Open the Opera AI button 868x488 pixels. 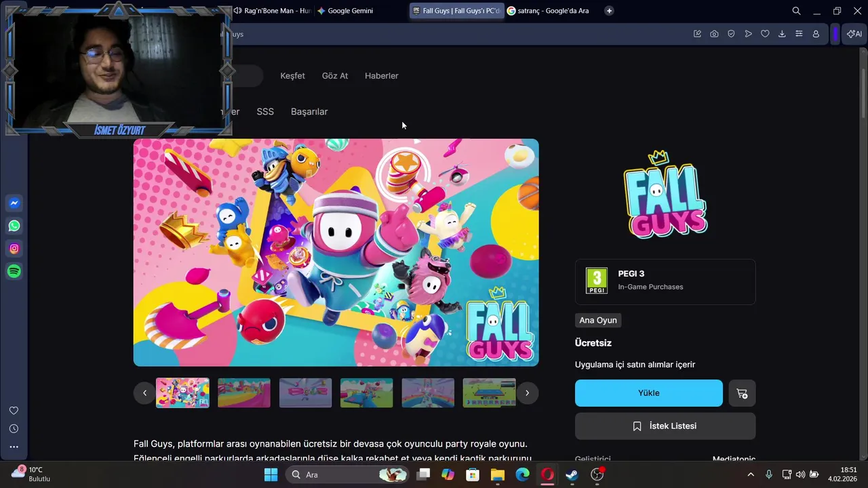(854, 34)
